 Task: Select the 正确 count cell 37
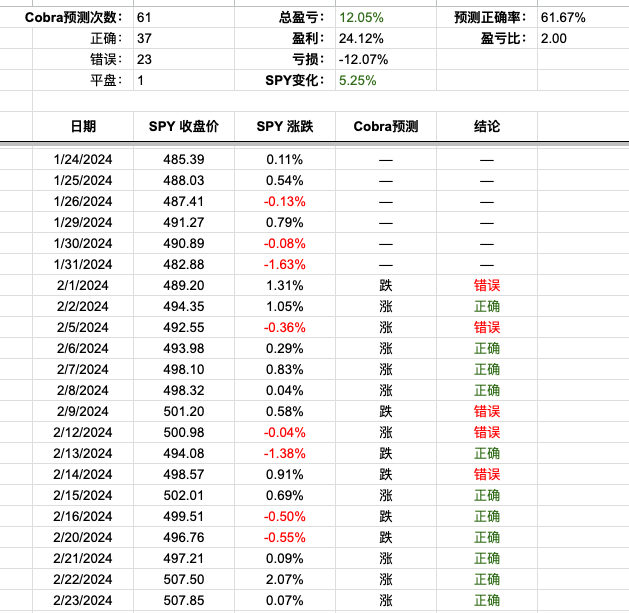pos(184,39)
